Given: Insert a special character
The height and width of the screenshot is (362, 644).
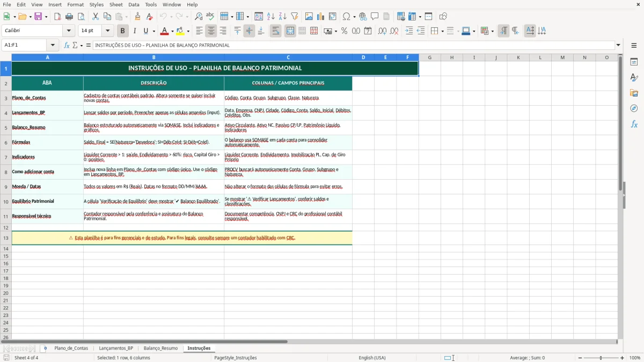Looking at the screenshot, I should pyautogui.click(x=347, y=16).
